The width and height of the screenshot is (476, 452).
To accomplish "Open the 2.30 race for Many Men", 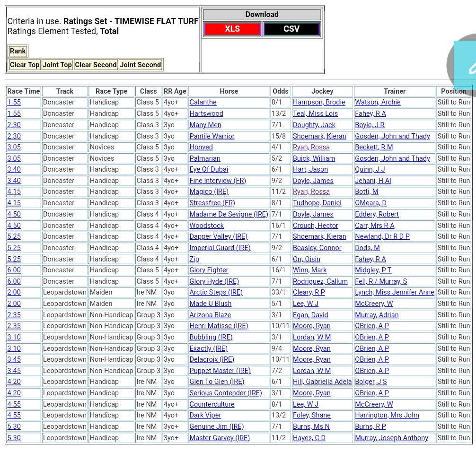I will (x=14, y=125).
